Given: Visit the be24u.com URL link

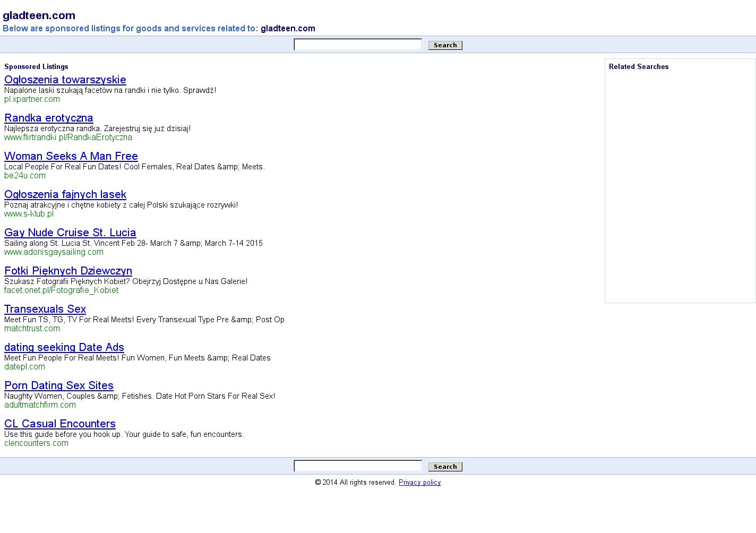Looking at the screenshot, I should point(25,176).
